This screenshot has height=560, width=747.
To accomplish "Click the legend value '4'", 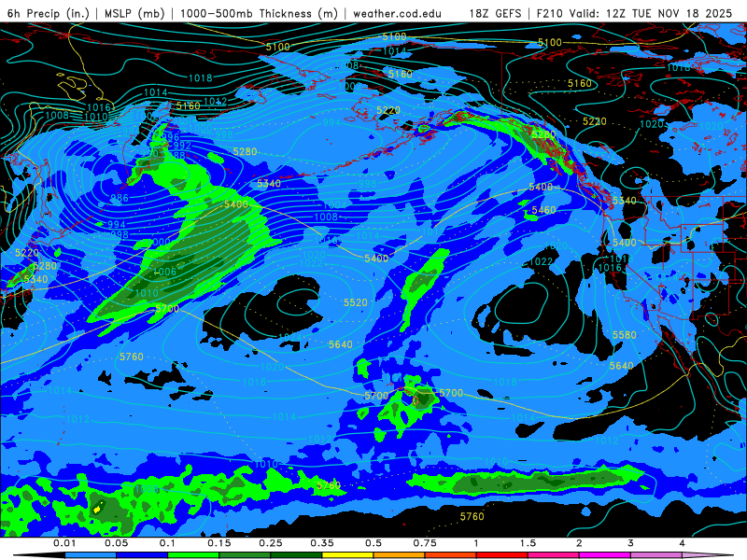I will click(x=683, y=543).
